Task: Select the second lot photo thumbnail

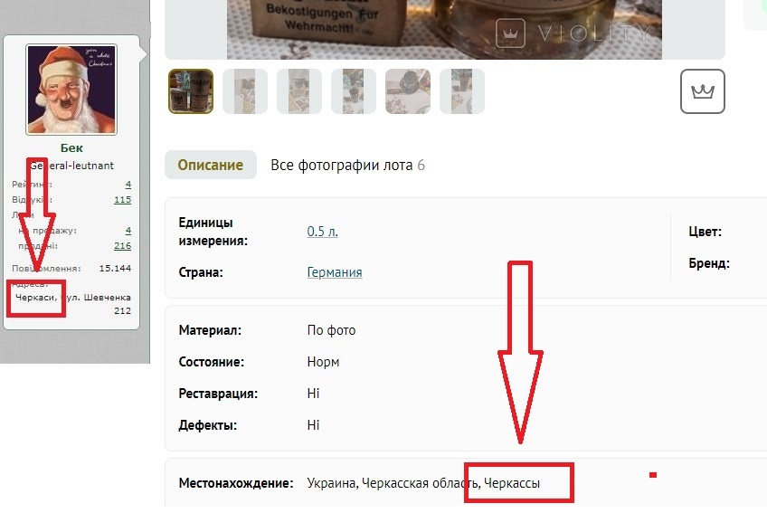Action: coord(245,91)
